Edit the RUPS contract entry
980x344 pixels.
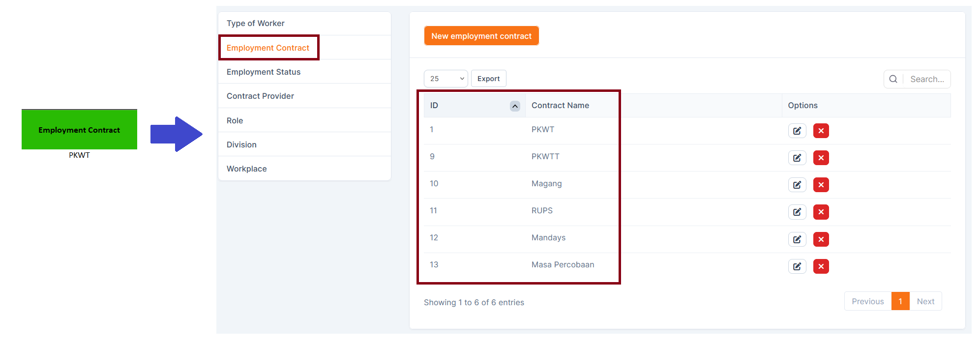tap(797, 212)
